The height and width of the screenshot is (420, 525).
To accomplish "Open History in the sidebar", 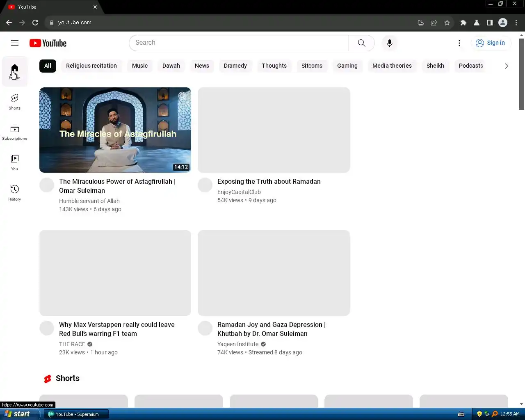I will coord(15,193).
